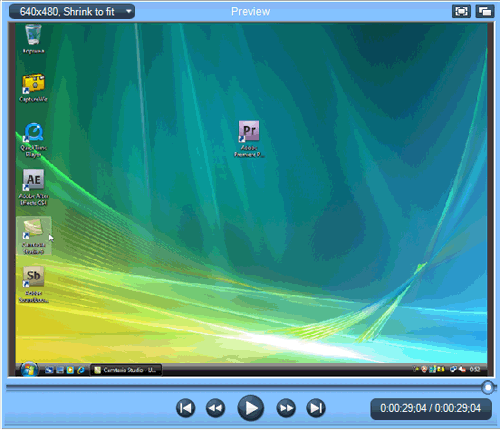The height and width of the screenshot is (430, 500).
Task: Click the taskbar clock in the video
Action: [475, 369]
